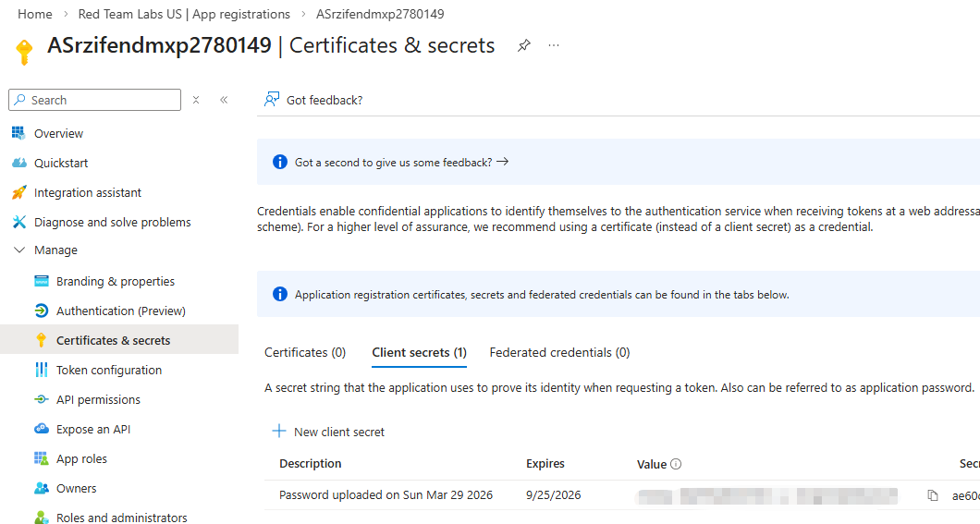Open Overview from the sidebar

[x=58, y=134]
